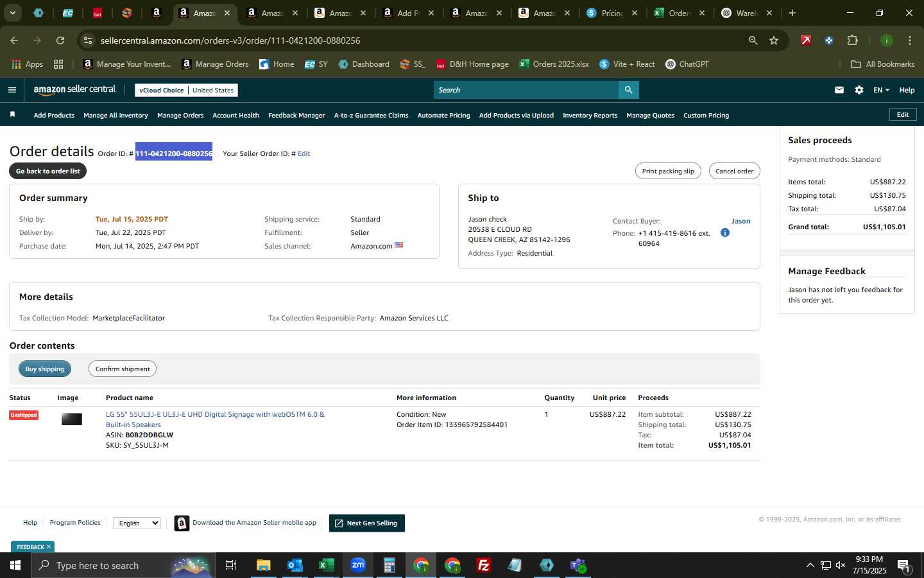The height and width of the screenshot is (578, 924).
Task: Click in the Seller Central search field
Action: tap(526, 90)
